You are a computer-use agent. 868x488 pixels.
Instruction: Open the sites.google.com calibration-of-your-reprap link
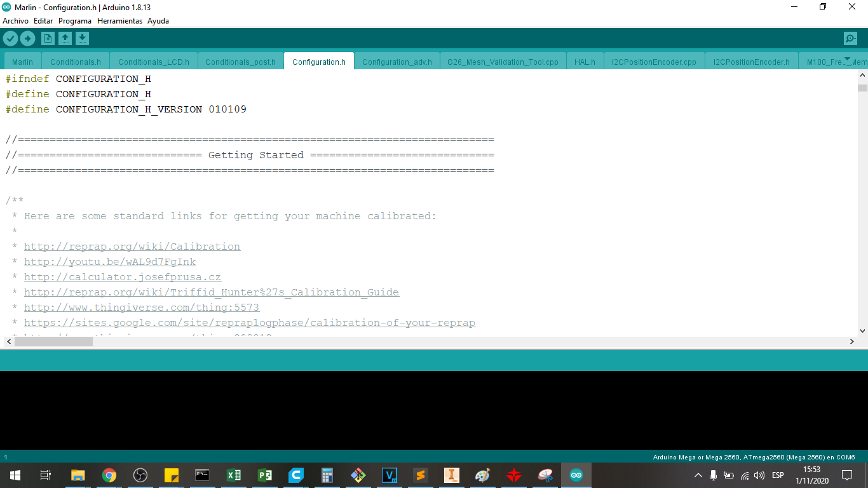click(x=250, y=323)
